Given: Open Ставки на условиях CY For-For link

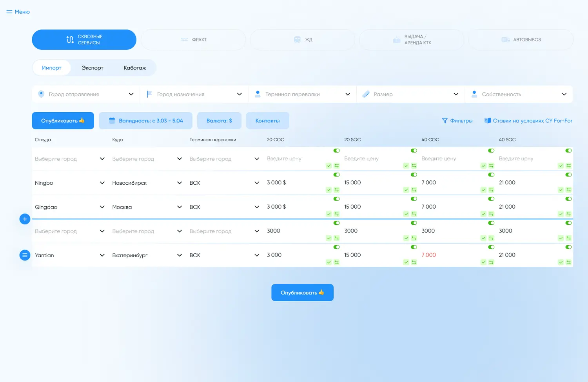Looking at the screenshot, I should click(528, 121).
